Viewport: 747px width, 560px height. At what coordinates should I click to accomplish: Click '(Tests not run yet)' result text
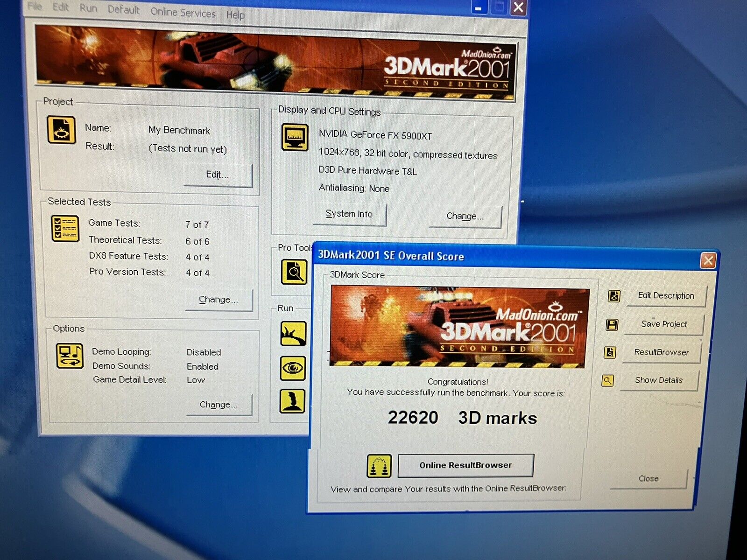tap(188, 149)
